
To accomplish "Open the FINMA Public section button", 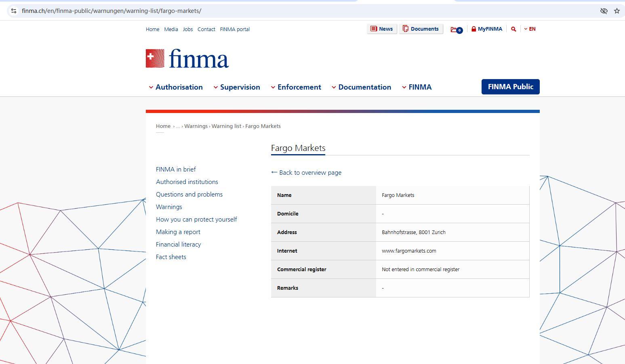I will click(x=511, y=87).
